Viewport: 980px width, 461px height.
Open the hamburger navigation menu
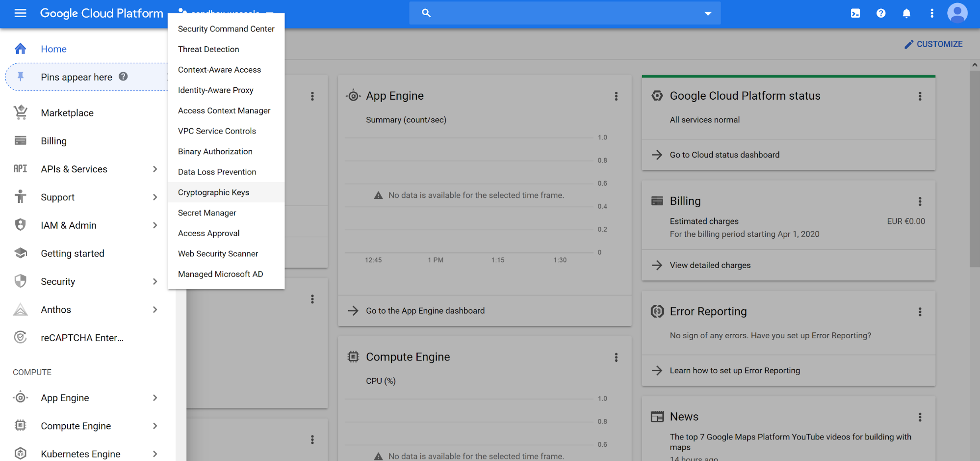point(20,13)
